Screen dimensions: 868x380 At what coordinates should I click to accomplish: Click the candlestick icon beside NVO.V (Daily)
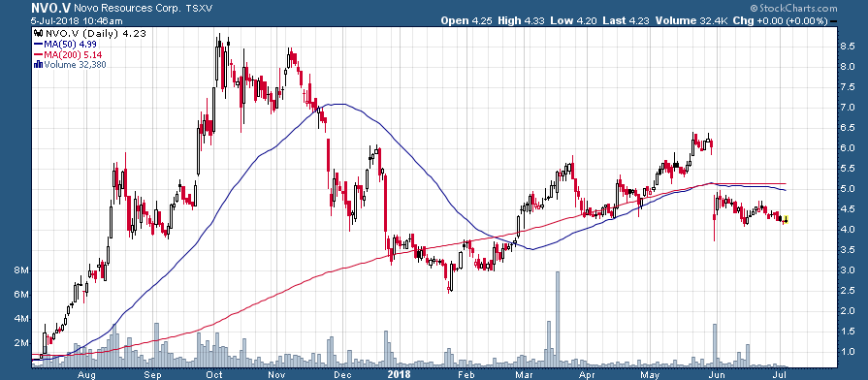38,33
